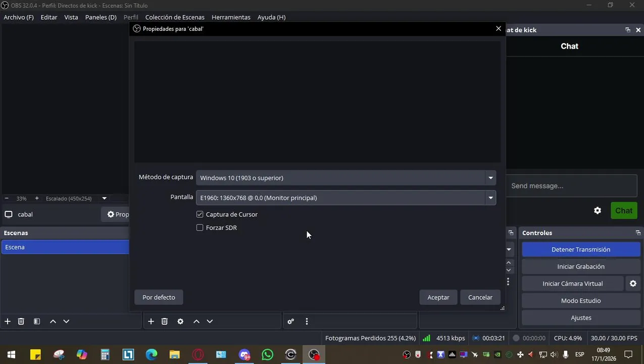Launch Microsoft Edge from taskbar
Screen dimensions: 644x364
click(x=151, y=354)
